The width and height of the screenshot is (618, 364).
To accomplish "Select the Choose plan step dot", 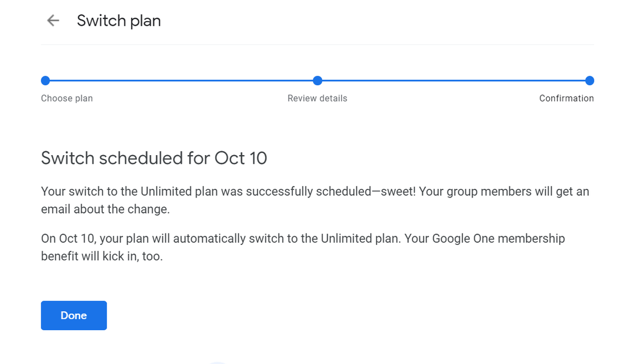I will (46, 81).
